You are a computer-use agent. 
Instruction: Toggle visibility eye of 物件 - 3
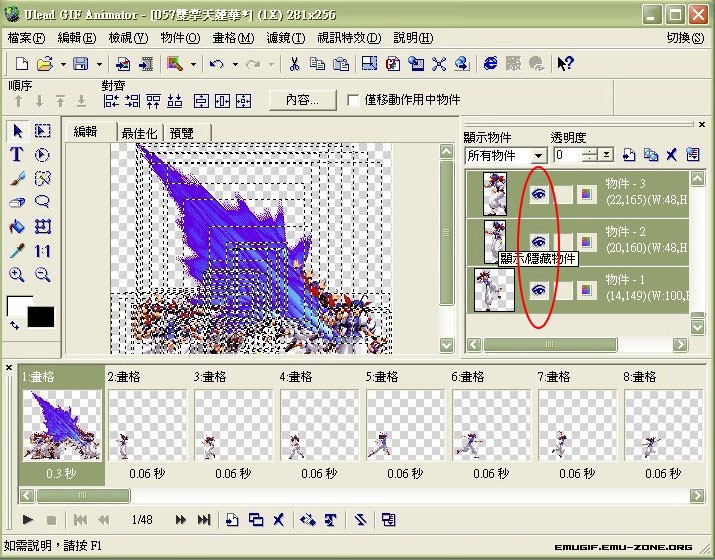(x=539, y=195)
